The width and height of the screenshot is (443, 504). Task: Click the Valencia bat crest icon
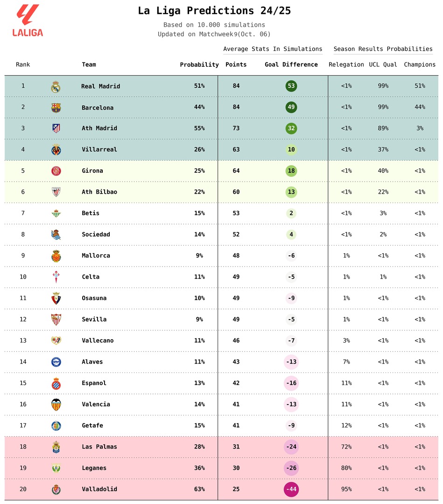click(x=56, y=405)
